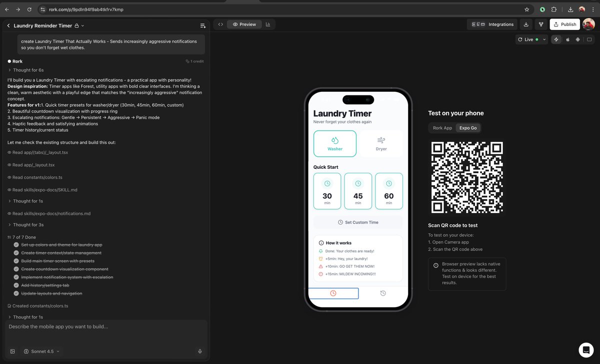Select Washer mode in the app preview
The width and height of the screenshot is (600, 364).
tap(335, 143)
